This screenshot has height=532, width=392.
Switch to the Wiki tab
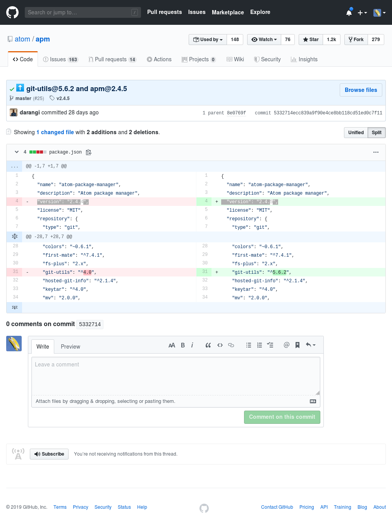[x=235, y=59]
